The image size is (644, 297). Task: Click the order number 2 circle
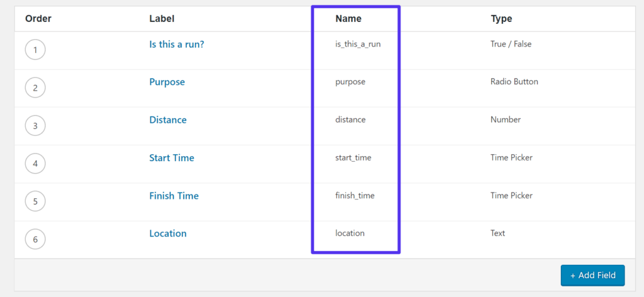35,88
